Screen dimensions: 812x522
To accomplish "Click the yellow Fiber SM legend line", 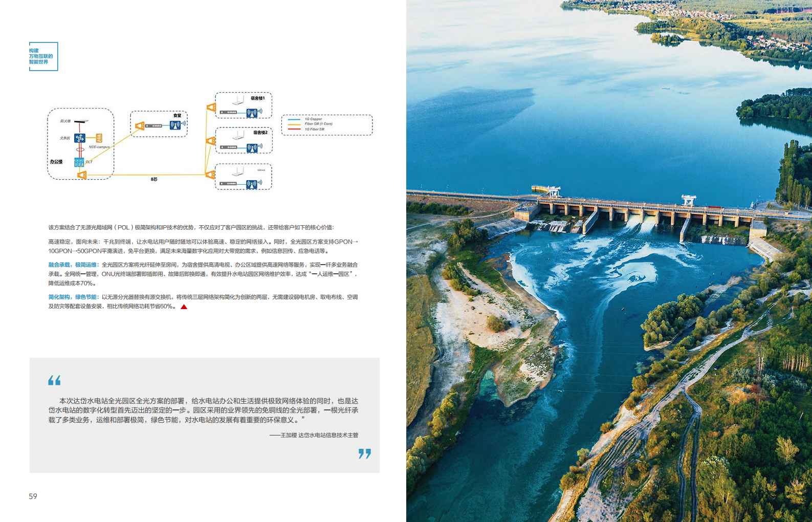I will point(294,124).
